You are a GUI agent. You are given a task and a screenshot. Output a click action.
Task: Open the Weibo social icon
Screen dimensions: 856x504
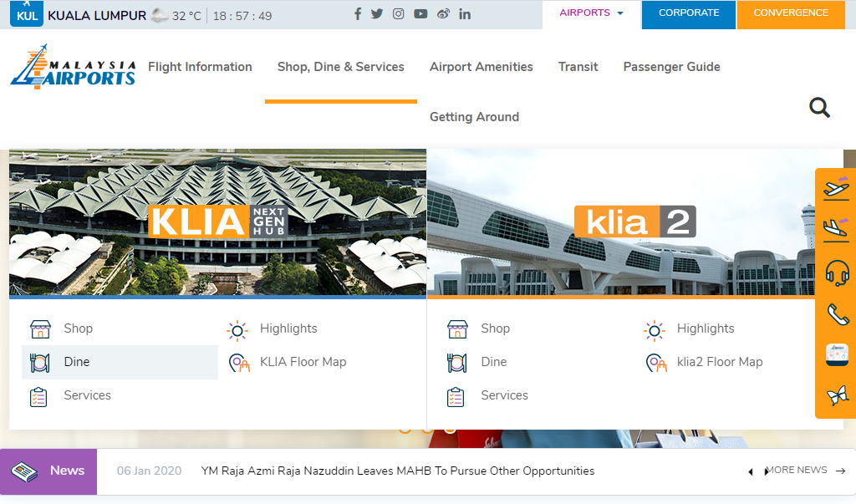click(443, 14)
